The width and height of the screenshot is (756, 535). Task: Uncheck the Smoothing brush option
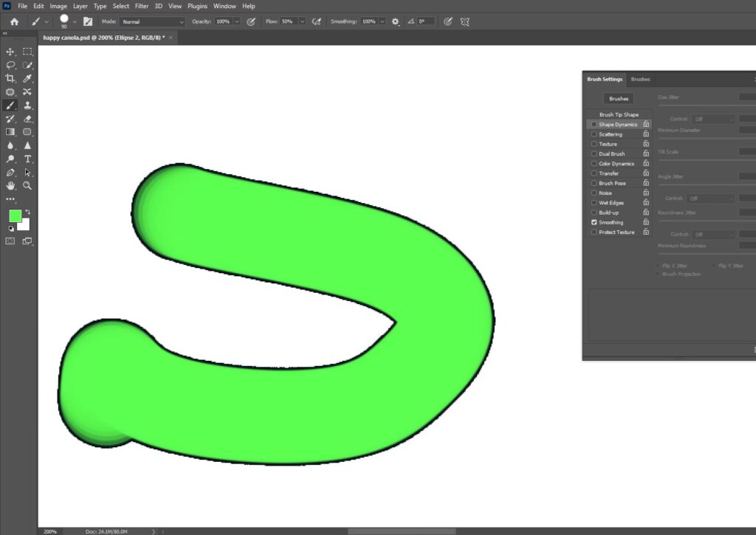[594, 222]
